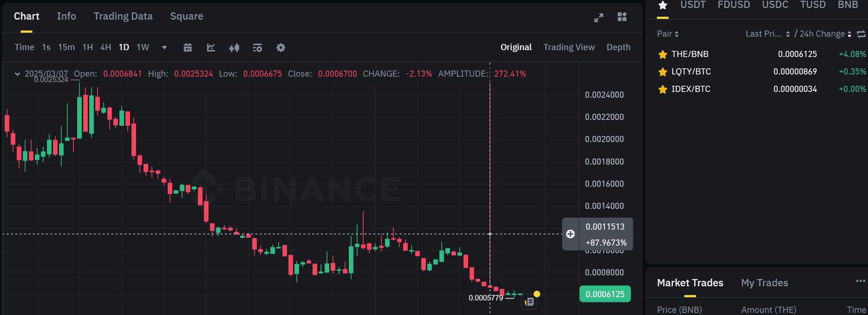Sort pairs by Pair column
This screenshot has height=315, width=868.
pyautogui.click(x=668, y=34)
